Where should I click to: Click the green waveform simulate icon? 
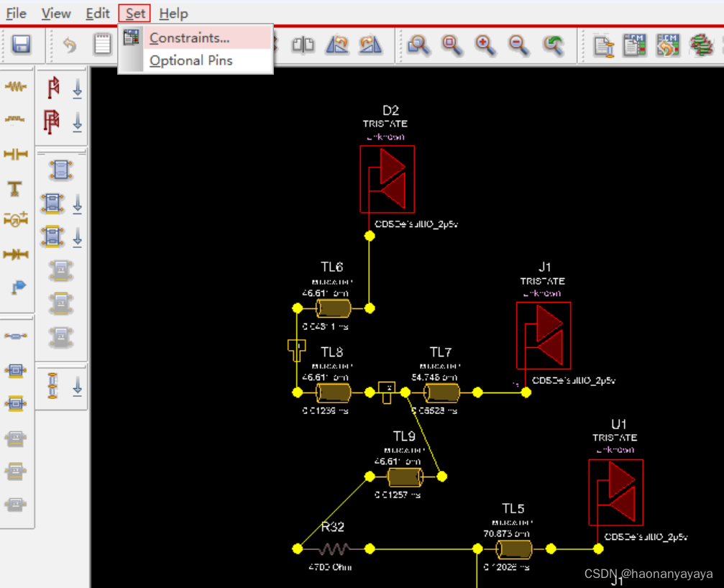click(x=702, y=45)
